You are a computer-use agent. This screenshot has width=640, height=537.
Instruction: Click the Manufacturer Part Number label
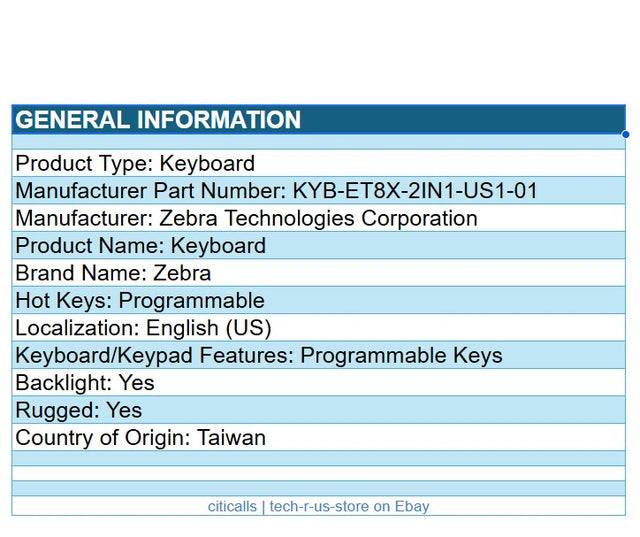pos(150,191)
